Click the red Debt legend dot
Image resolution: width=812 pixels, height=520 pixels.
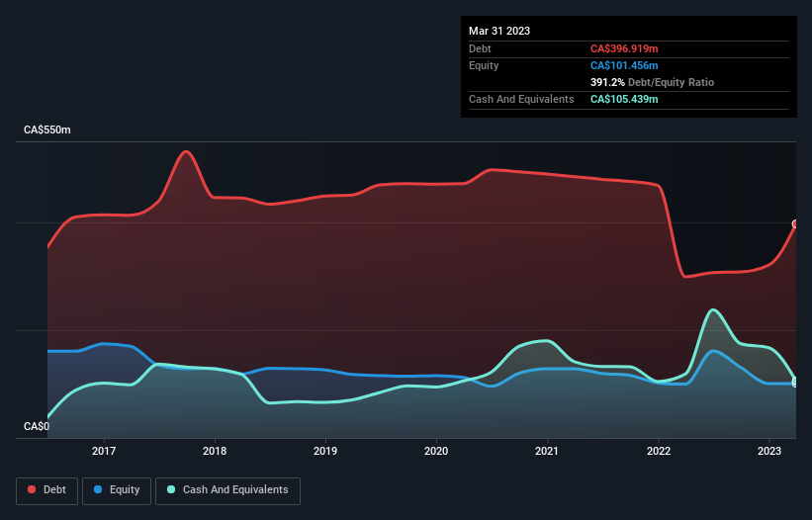(x=32, y=489)
